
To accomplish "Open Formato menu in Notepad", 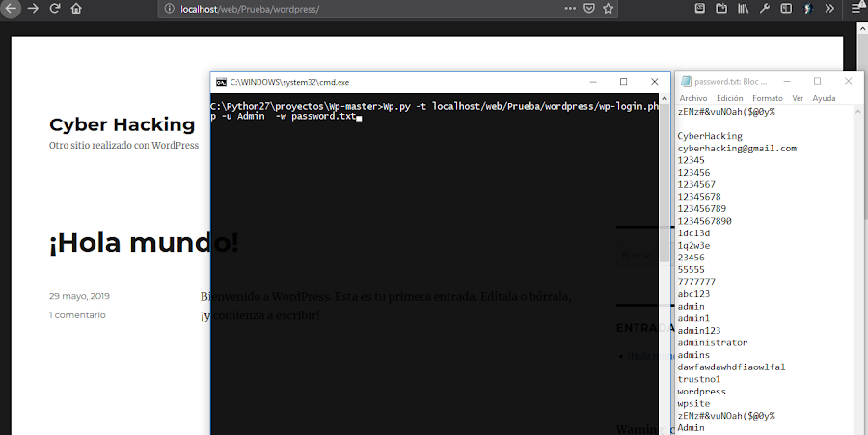I will tap(768, 98).
